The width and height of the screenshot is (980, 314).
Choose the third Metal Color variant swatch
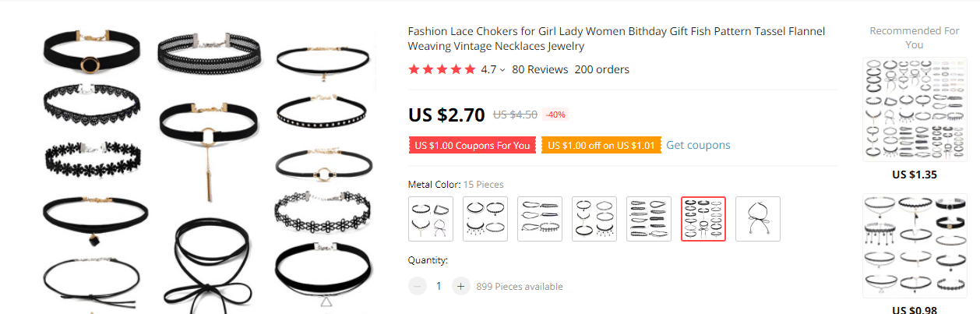[540, 219]
